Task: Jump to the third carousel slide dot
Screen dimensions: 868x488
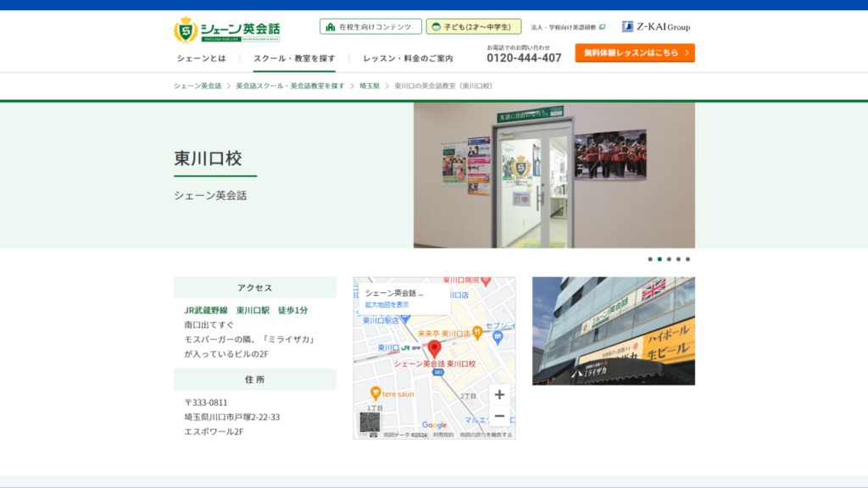Action: pyautogui.click(x=670, y=259)
